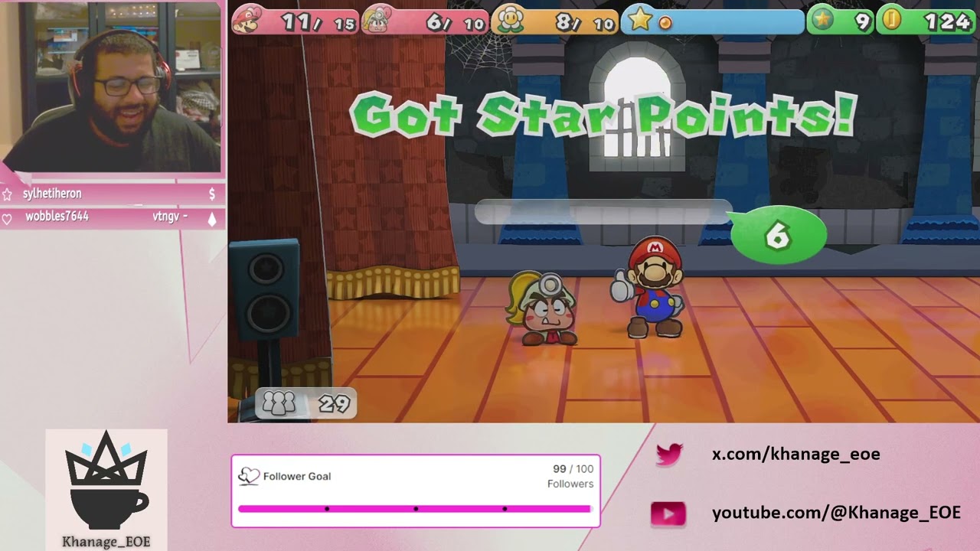The width and height of the screenshot is (980, 551).
Task: Click Mario's '11/ 15' HP value
Action: [318, 23]
